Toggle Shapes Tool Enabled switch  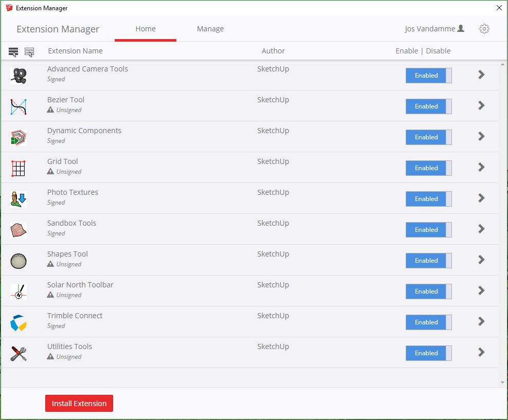coord(429,261)
